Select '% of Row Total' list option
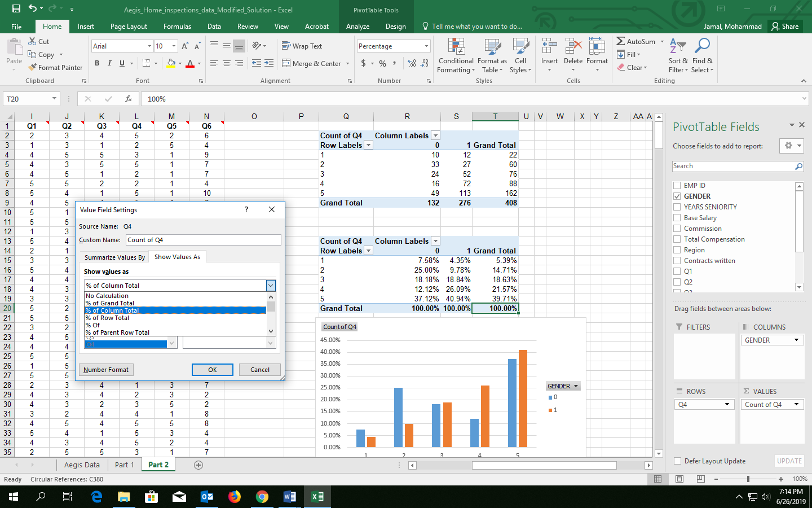Viewport: 812px width, 508px height. point(175,318)
